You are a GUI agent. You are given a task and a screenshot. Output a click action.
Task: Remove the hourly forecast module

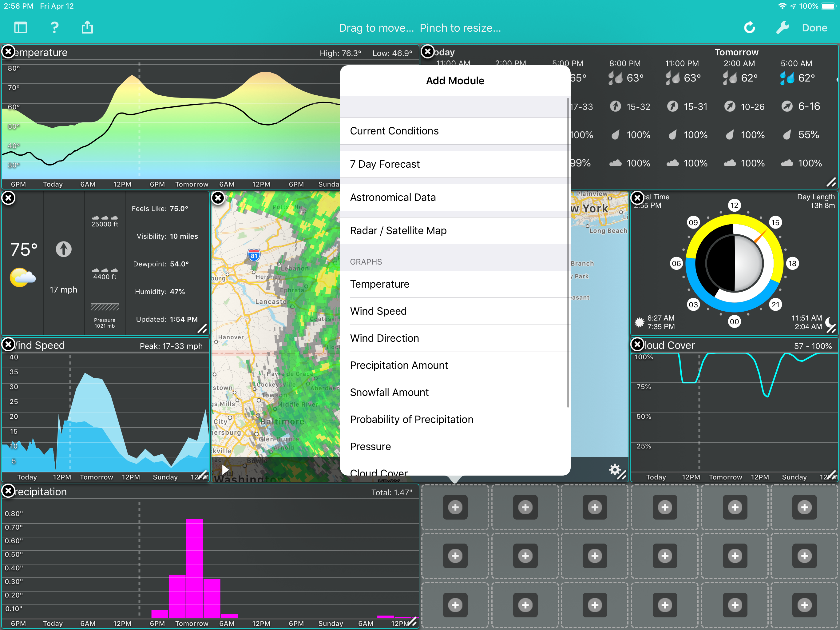click(x=428, y=51)
